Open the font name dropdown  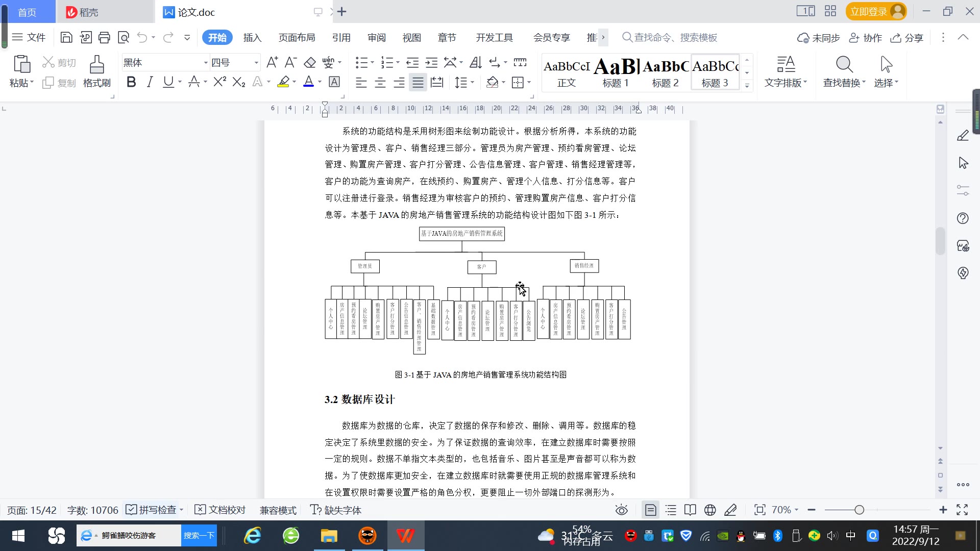coord(206,63)
